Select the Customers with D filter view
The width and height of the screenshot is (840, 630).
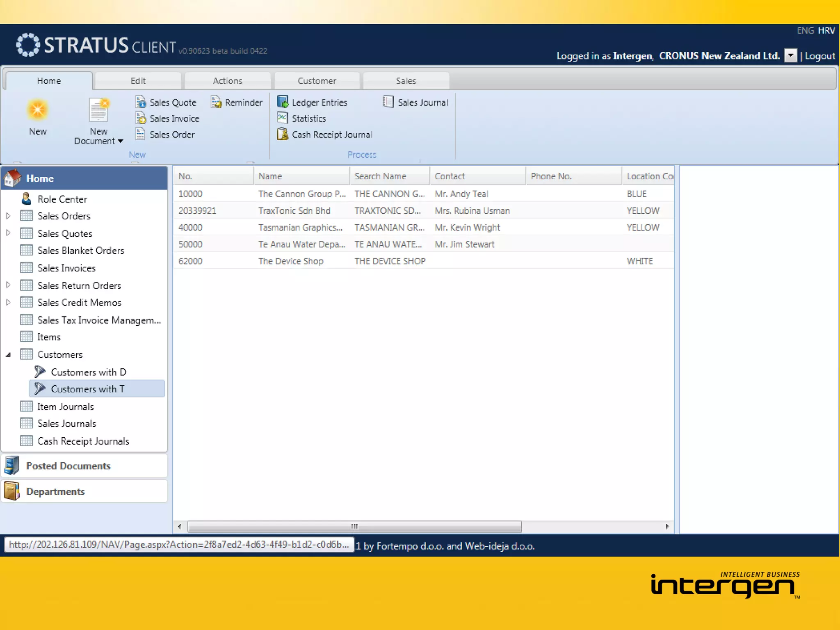[88, 372]
